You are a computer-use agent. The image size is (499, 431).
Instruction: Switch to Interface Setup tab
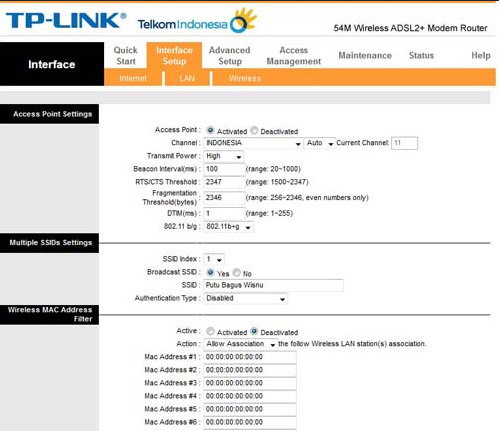tap(174, 56)
